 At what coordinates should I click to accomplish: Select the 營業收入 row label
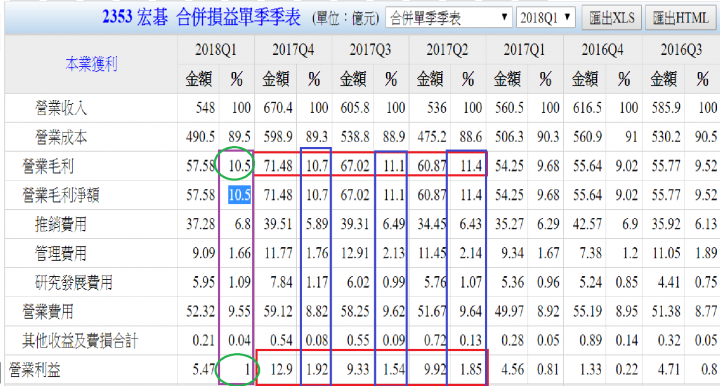pos(61,108)
